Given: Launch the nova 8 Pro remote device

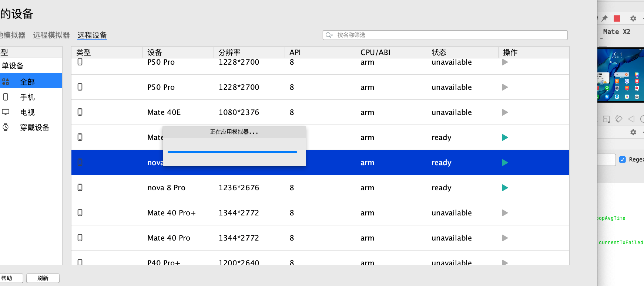Looking at the screenshot, I should [x=505, y=188].
